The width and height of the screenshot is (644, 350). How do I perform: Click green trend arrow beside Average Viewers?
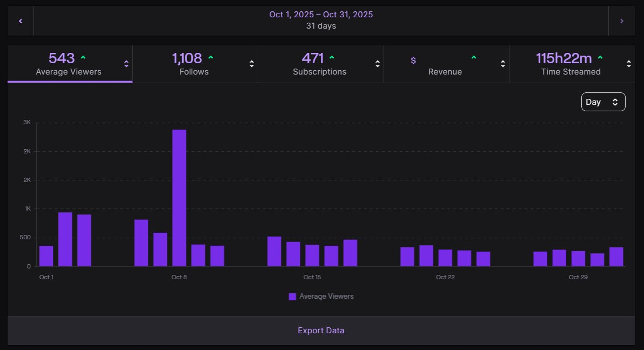point(83,57)
